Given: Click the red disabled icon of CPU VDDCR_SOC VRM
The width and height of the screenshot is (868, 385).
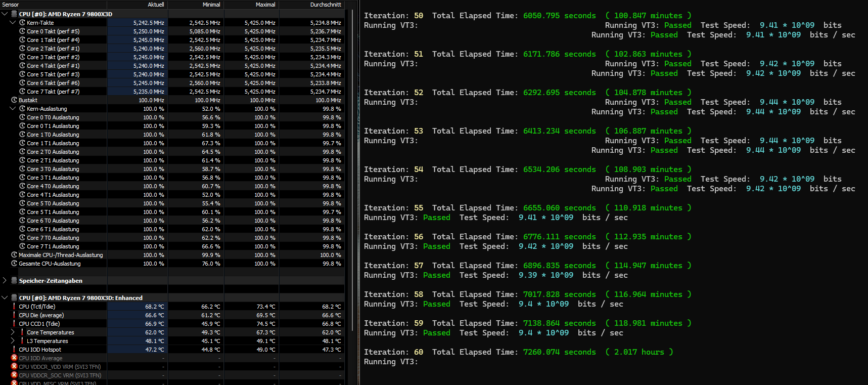Looking at the screenshot, I should [x=14, y=375].
